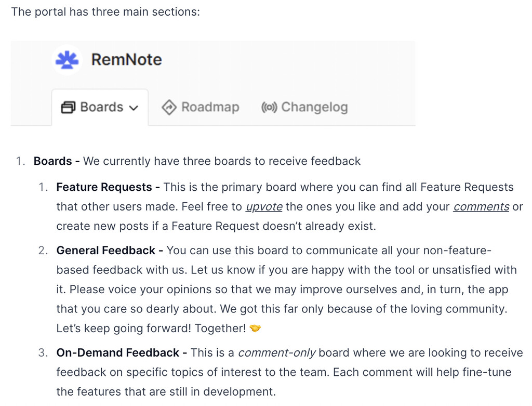Select the stacked boards icon next to Boards

(68, 107)
